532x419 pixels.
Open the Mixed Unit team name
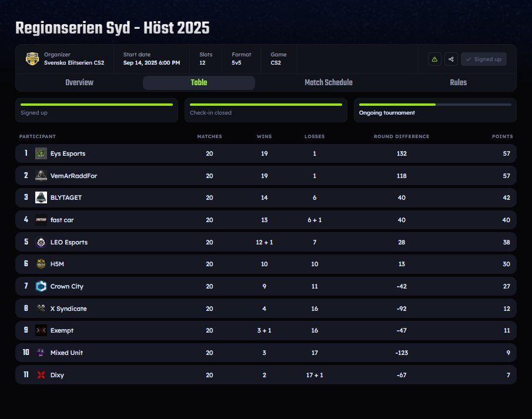[66, 353]
